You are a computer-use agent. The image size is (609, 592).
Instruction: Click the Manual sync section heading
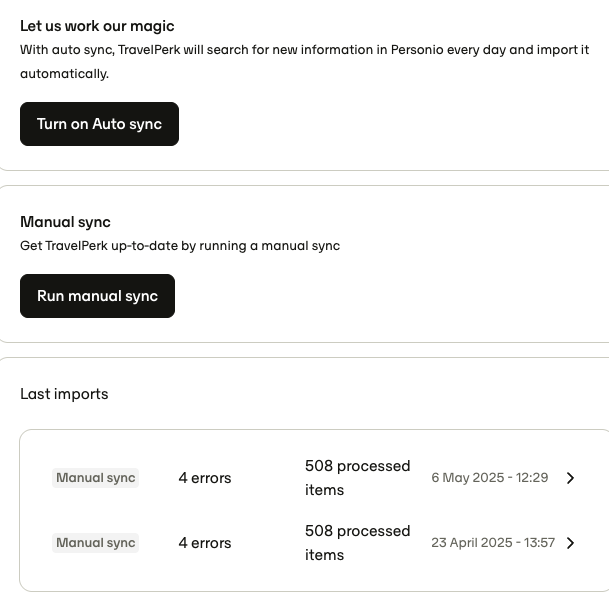tap(65, 222)
